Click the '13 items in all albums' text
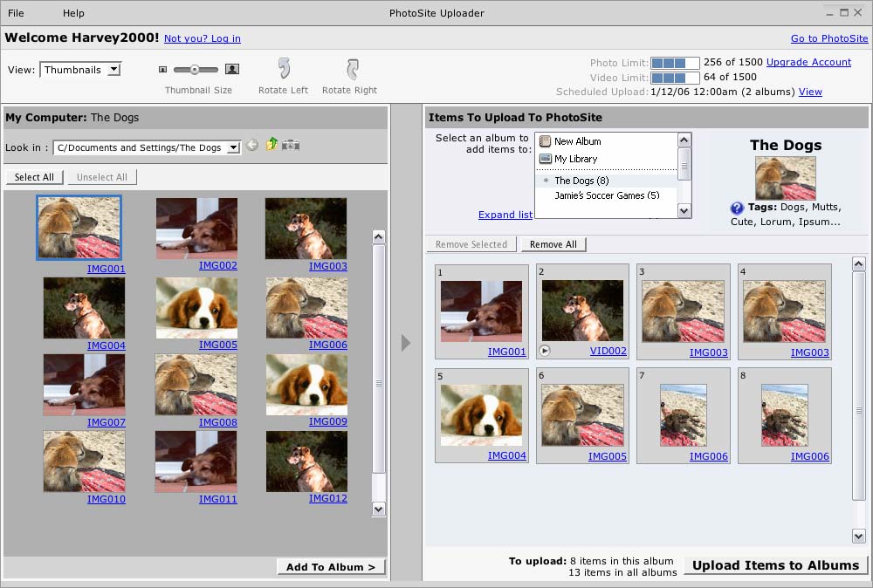Image resolution: width=873 pixels, height=588 pixels. [622, 572]
